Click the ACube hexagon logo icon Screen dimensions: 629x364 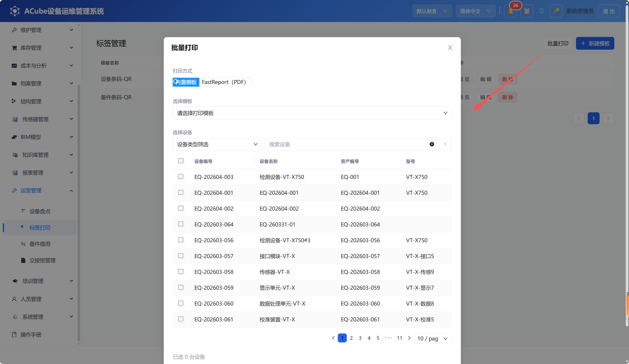[x=15, y=11]
